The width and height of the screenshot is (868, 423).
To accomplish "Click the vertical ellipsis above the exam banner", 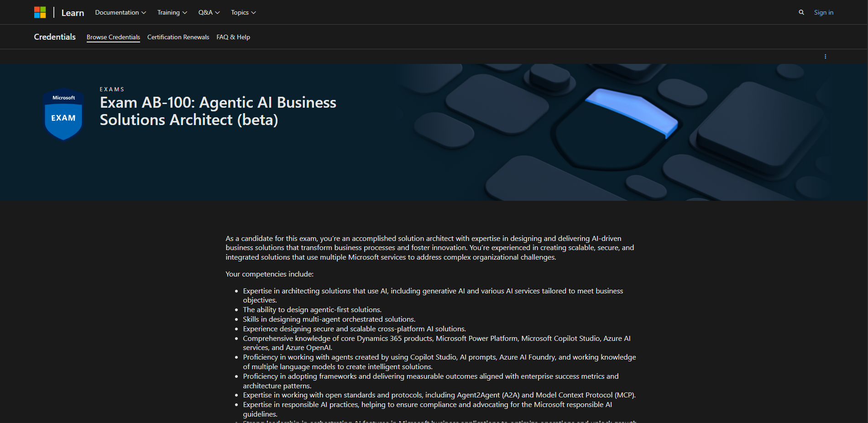I will click(825, 56).
